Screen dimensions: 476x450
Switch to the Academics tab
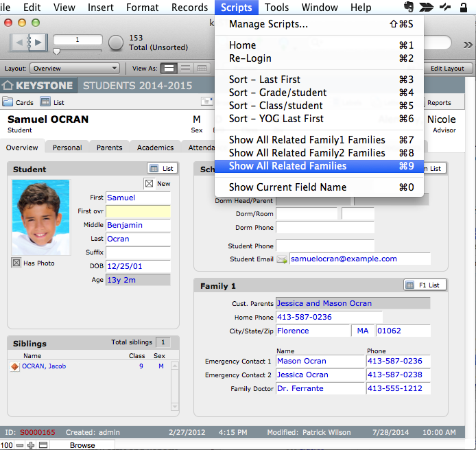click(x=155, y=147)
